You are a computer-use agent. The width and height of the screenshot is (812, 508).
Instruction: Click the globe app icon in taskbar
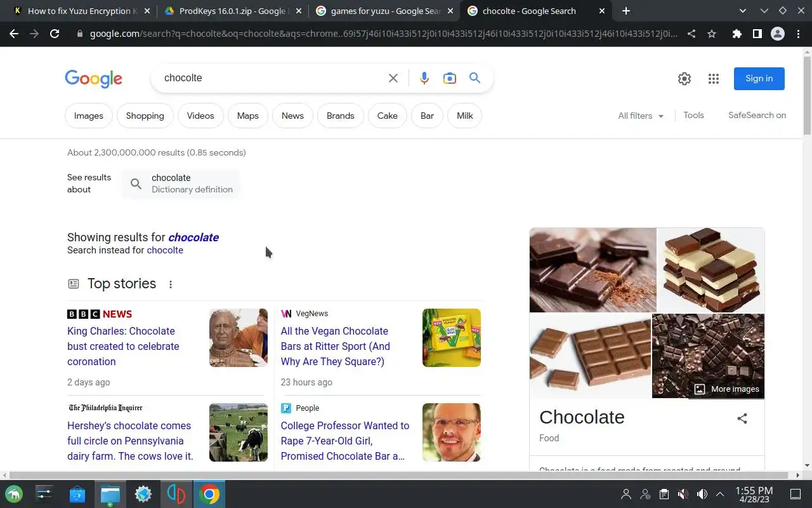pyautogui.click(x=143, y=494)
